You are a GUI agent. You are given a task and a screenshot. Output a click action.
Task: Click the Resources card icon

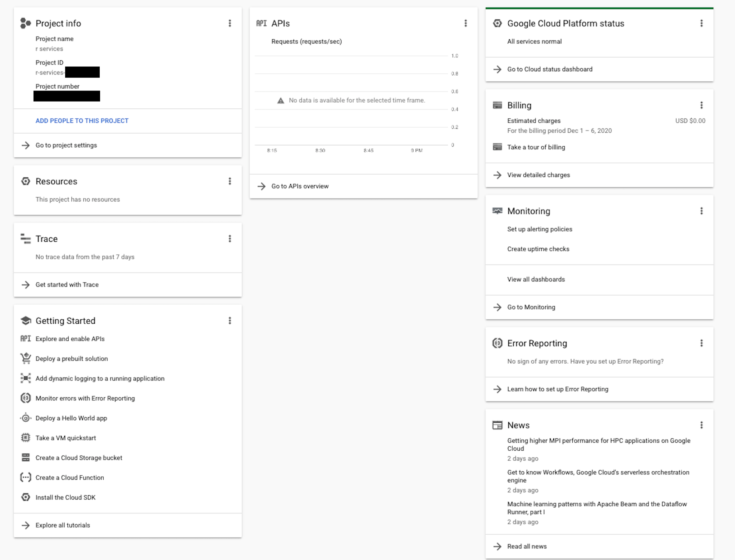pyautogui.click(x=25, y=181)
